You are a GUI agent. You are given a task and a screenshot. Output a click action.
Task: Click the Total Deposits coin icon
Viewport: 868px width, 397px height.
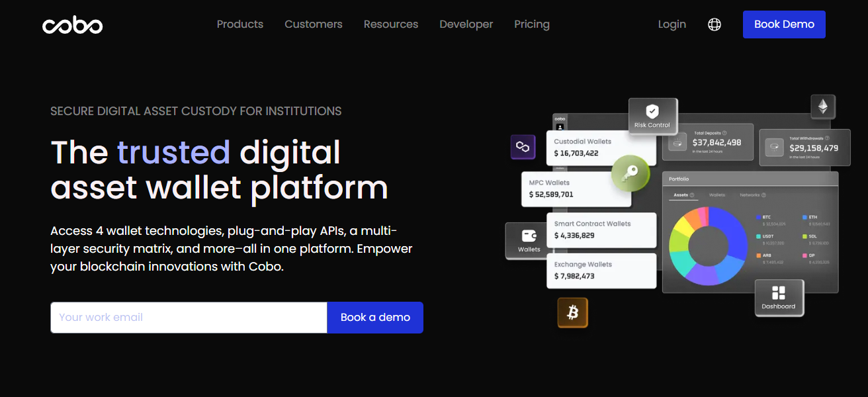[677, 142]
